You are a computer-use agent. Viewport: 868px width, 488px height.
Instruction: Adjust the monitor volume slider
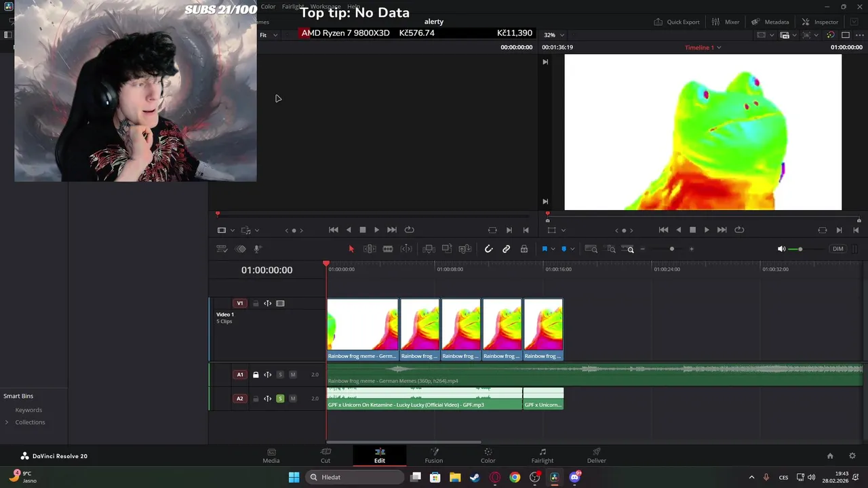(x=800, y=249)
